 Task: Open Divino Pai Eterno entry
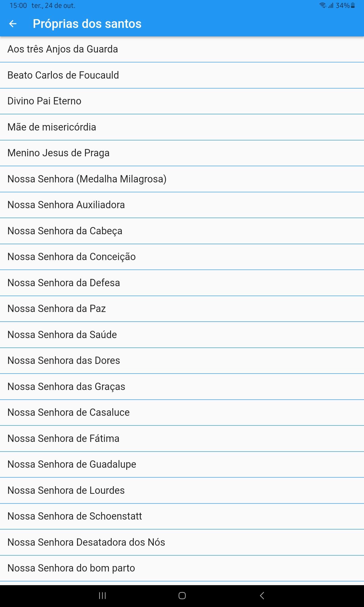pyautogui.click(x=182, y=101)
